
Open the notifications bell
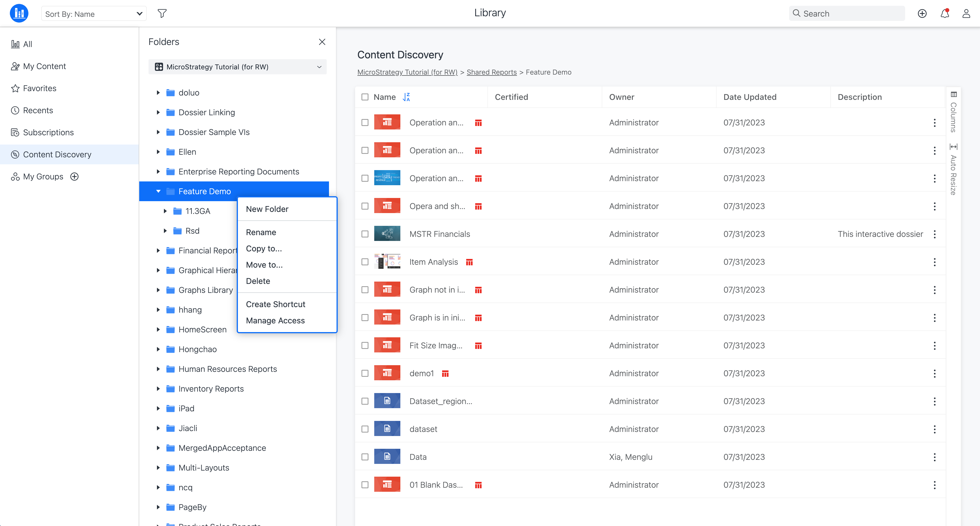tap(944, 14)
